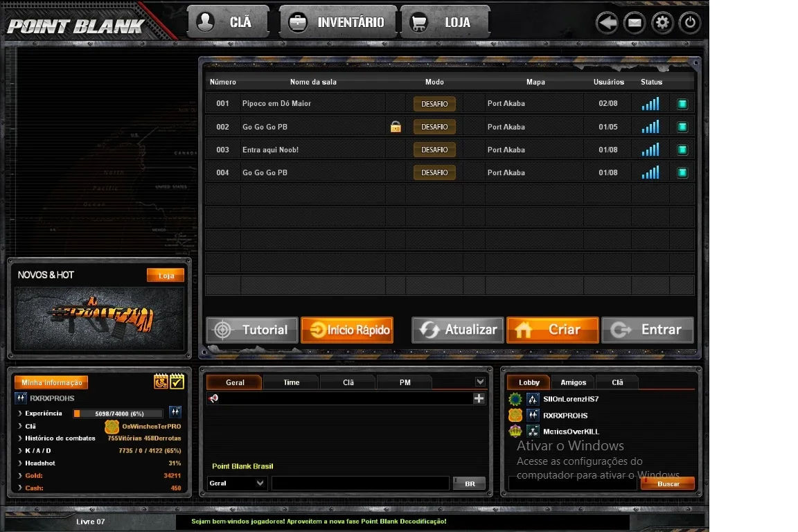The width and height of the screenshot is (798, 532).
Task: Click signal bars icon for room 003
Action: pyautogui.click(x=650, y=150)
